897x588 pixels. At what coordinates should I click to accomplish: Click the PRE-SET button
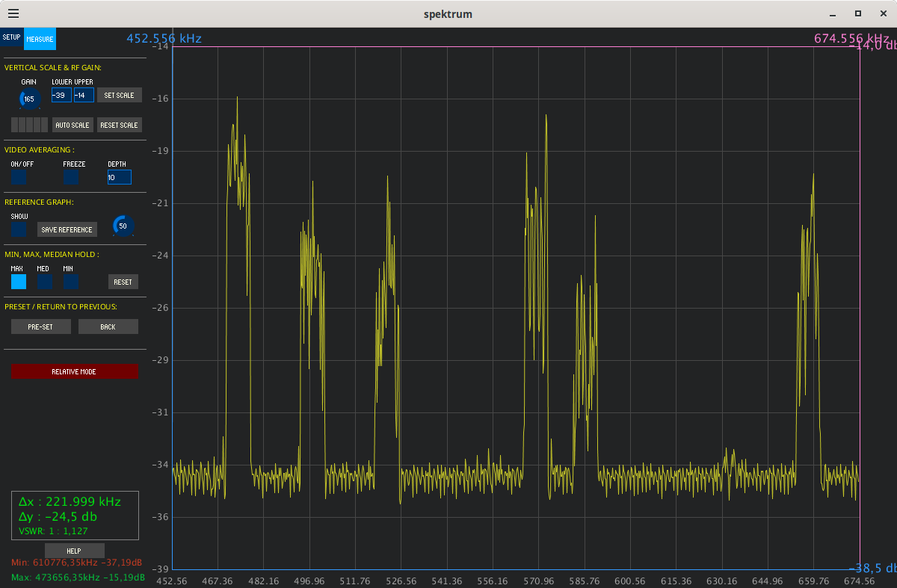[41, 327]
